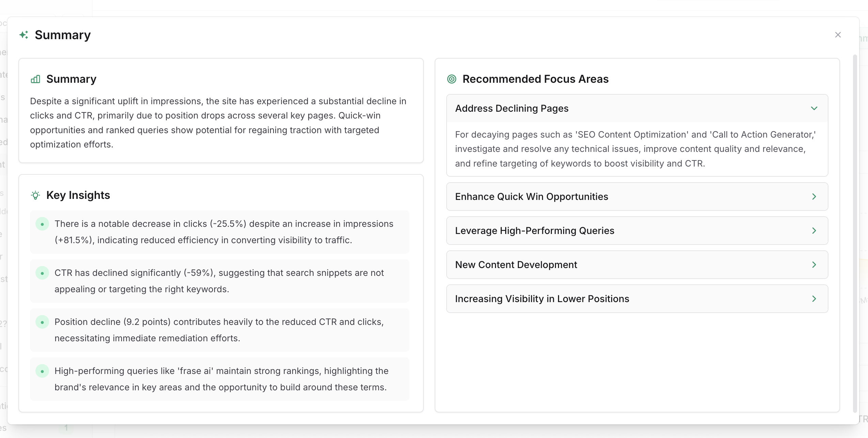Expand New Content Development via its chevron arrow
The image size is (868, 438).
tap(814, 265)
